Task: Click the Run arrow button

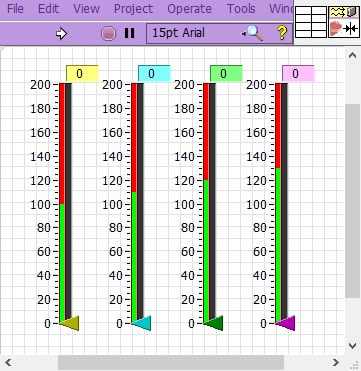Action: click(61, 34)
